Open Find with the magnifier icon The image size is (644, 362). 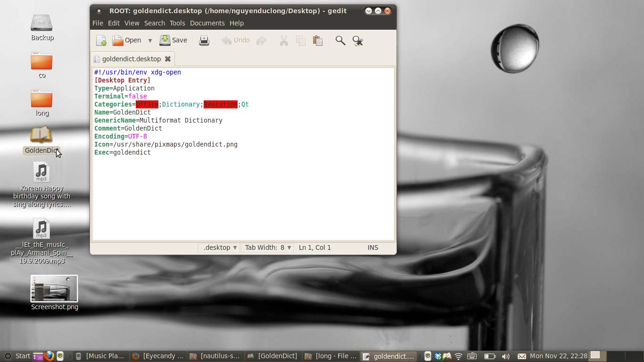tap(340, 41)
